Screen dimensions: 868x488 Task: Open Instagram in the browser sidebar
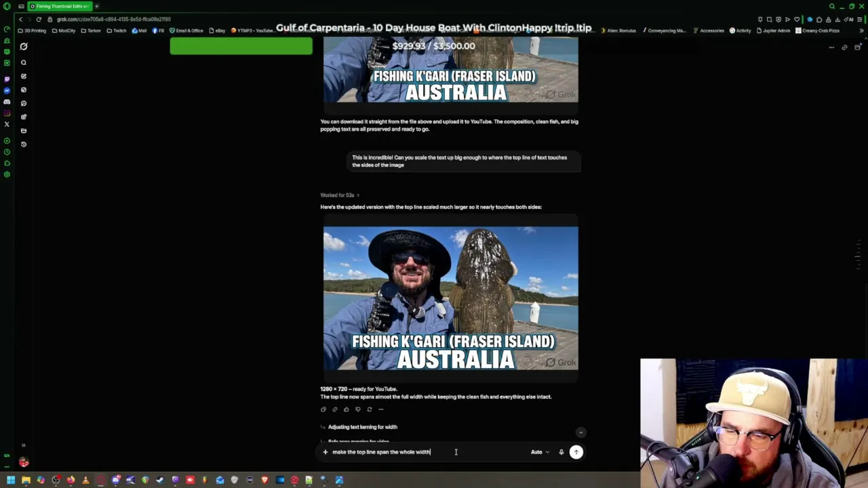[x=7, y=113]
